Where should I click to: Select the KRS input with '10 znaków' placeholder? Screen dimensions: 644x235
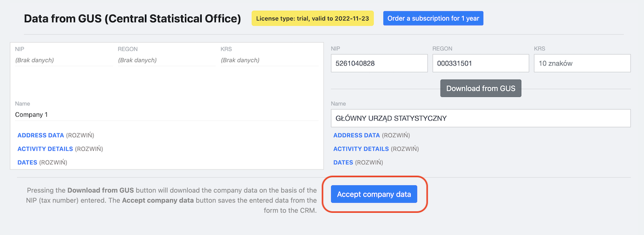coord(582,64)
